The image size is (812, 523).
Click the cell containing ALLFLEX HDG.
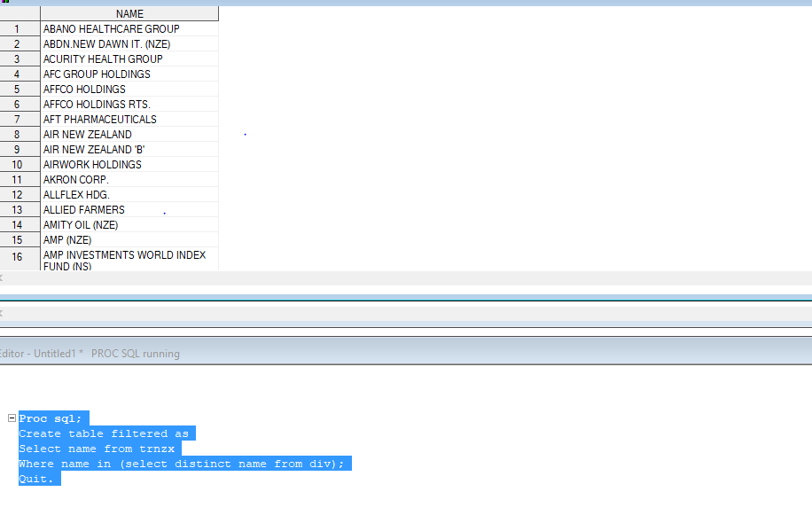[75, 194]
